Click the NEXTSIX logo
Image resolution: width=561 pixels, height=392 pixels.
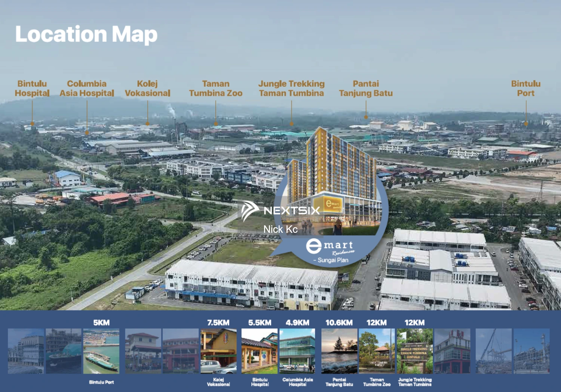pyautogui.click(x=282, y=210)
